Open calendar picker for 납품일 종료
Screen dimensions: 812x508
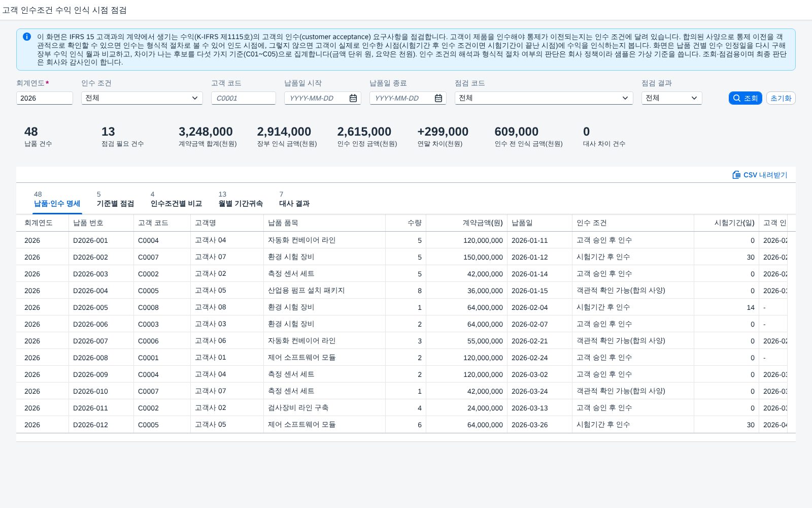(x=438, y=98)
